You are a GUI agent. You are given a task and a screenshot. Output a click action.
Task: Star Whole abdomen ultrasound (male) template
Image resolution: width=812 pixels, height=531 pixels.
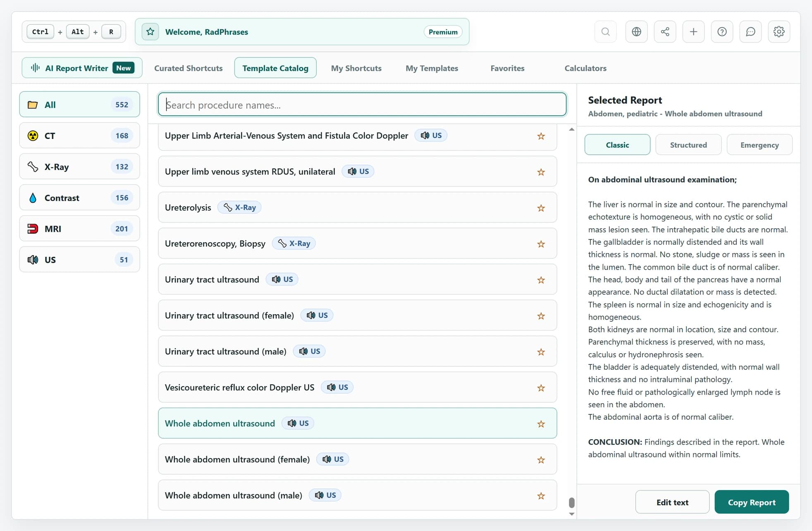[541, 496]
